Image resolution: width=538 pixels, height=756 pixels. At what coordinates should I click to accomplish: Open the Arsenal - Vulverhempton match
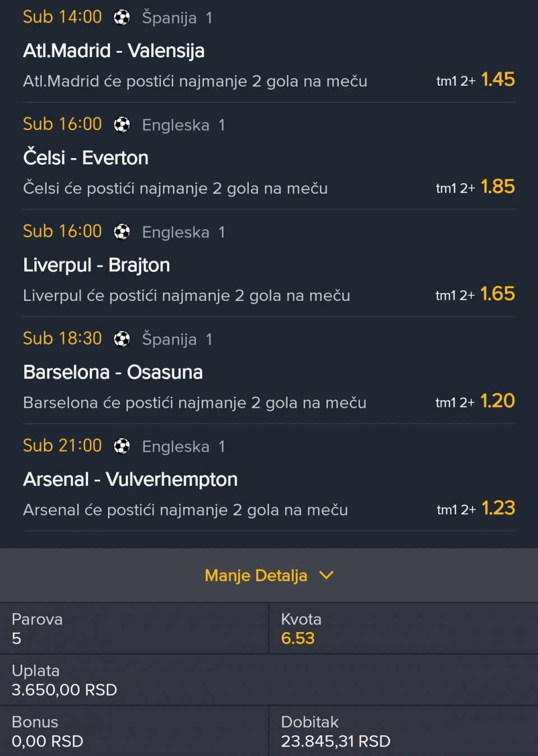(130, 480)
